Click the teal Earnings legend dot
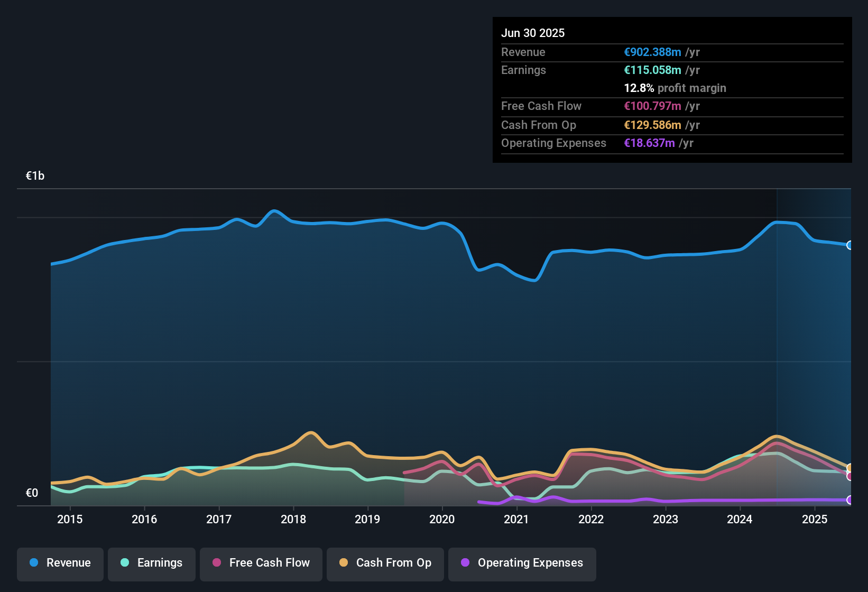This screenshot has height=592, width=868. [x=125, y=562]
